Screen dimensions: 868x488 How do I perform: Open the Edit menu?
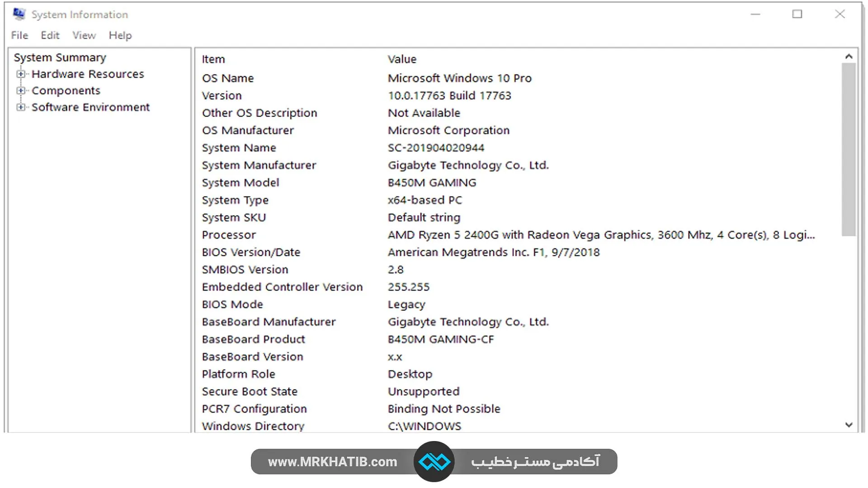[x=50, y=35]
